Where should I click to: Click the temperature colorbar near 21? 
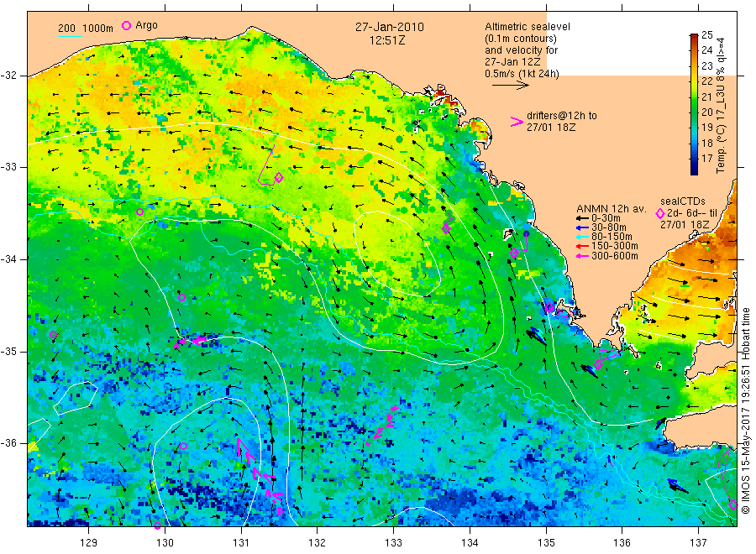(694, 97)
